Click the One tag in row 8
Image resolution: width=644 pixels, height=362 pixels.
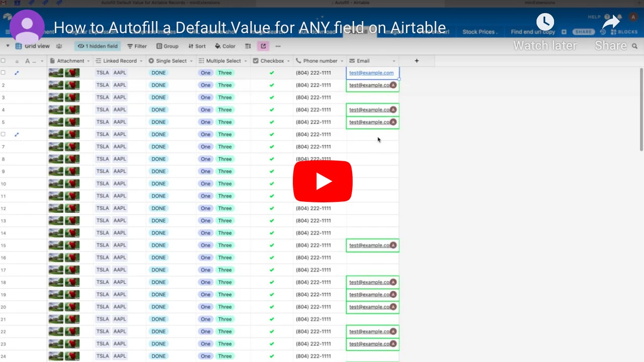(x=205, y=159)
